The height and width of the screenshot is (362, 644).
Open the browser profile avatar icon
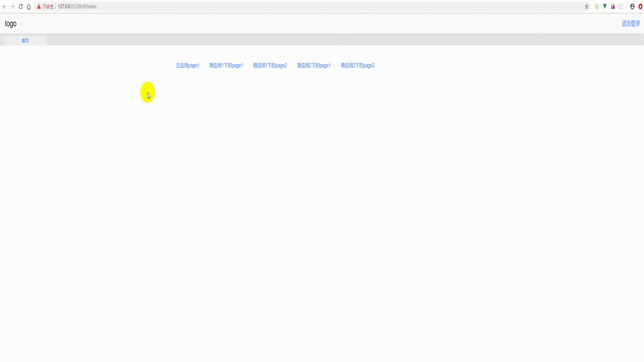click(632, 6)
